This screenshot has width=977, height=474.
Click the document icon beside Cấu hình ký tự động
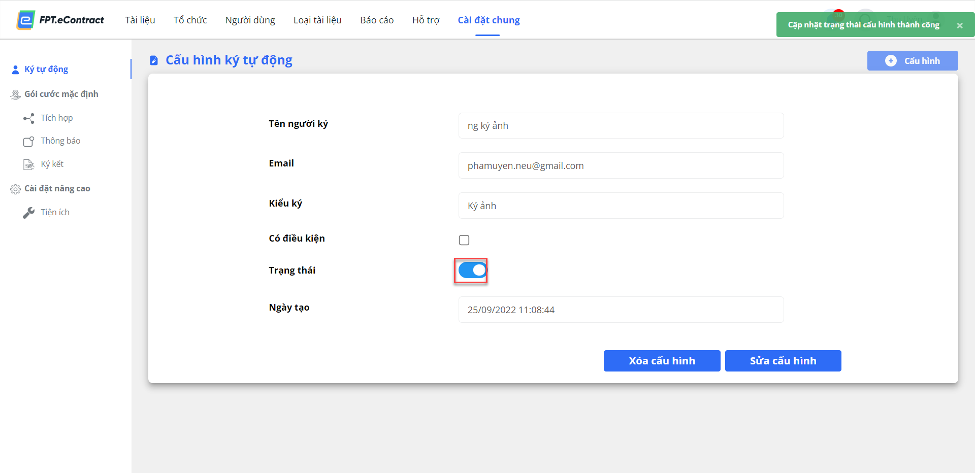pyautogui.click(x=154, y=61)
